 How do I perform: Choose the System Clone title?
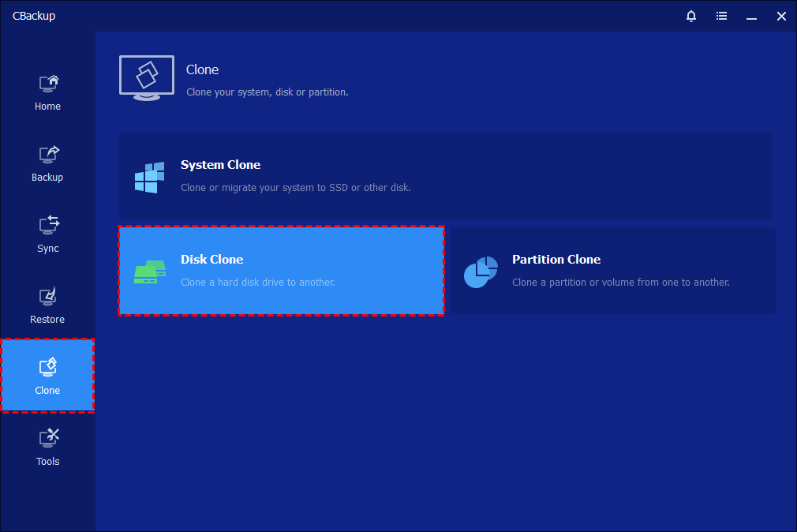click(x=220, y=165)
